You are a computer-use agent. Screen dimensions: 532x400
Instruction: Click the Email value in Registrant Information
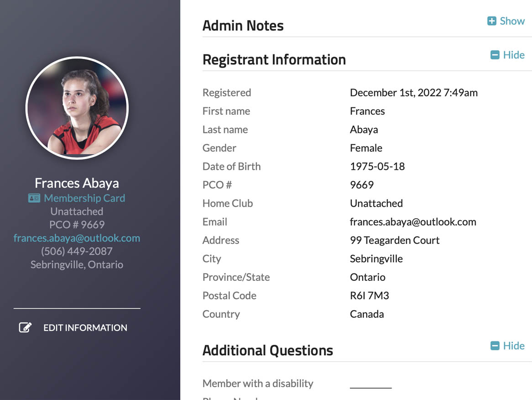(412, 222)
